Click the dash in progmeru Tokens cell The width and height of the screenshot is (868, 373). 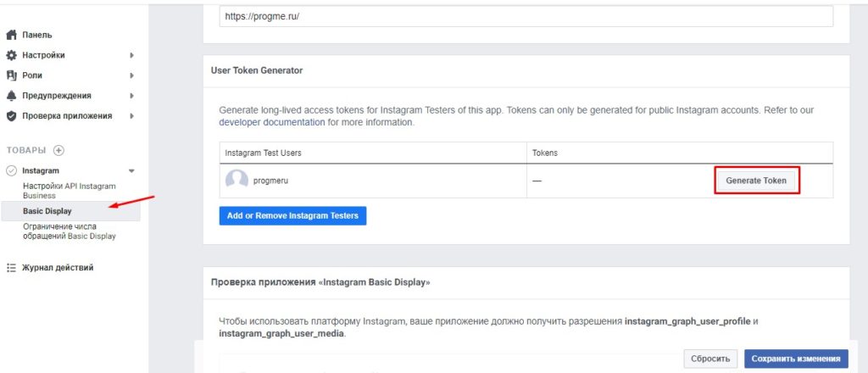[x=537, y=181]
